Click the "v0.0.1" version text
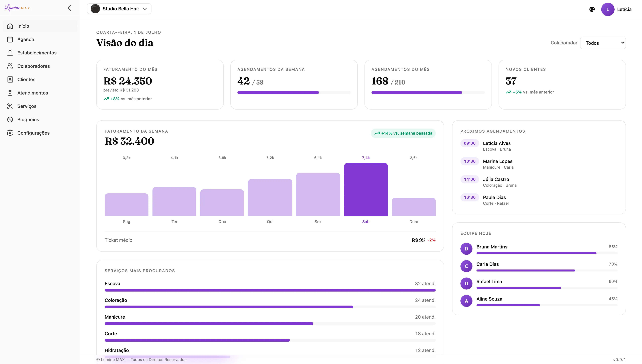The height and width of the screenshot is (364, 642). tap(619, 359)
